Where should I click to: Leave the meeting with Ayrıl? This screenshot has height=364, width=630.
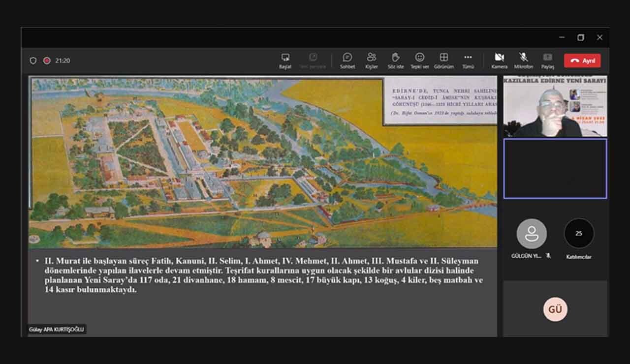pyautogui.click(x=582, y=61)
